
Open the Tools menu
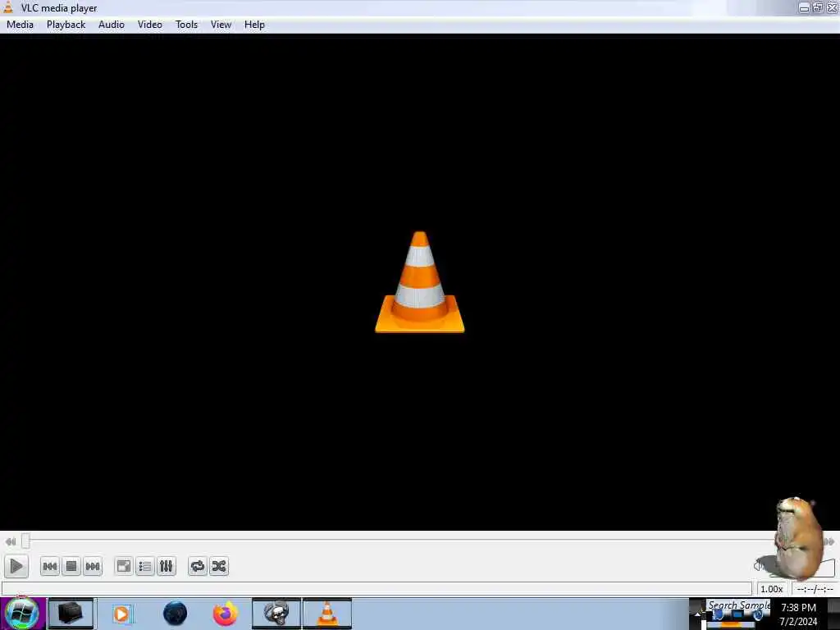pos(186,25)
